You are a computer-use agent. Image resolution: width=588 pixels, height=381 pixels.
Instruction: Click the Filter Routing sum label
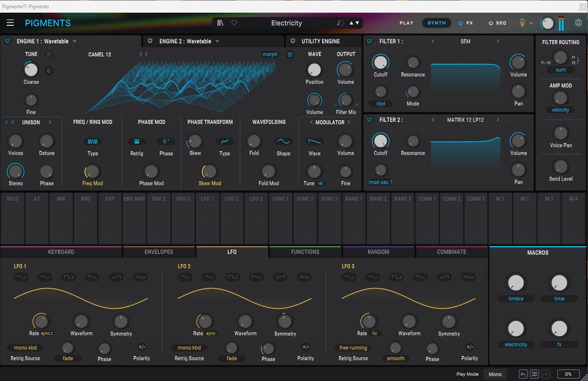pyautogui.click(x=561, y=70)
